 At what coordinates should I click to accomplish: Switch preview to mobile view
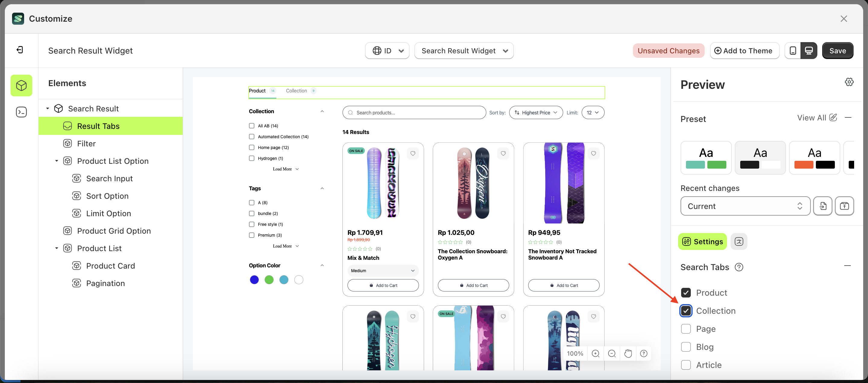point(793,51)
